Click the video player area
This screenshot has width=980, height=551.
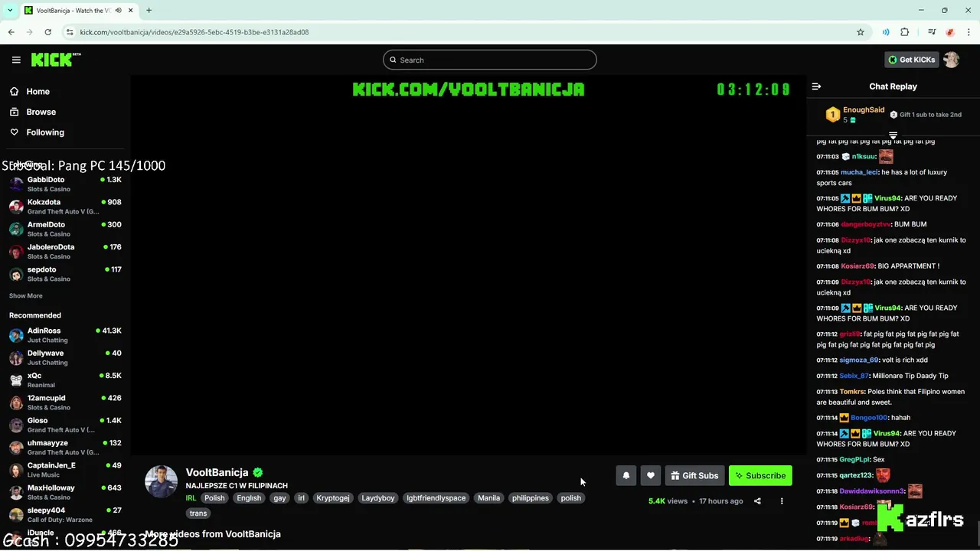click(468, 265)
